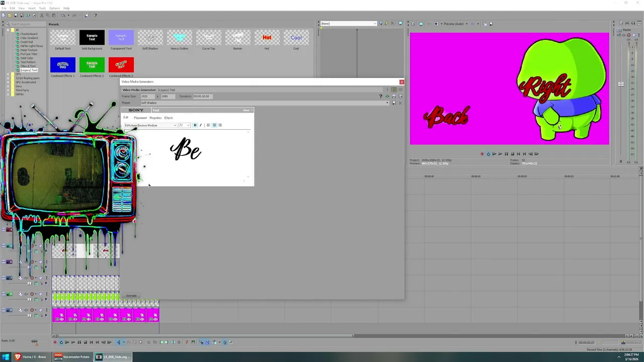Switch to Properties tab in Text generator
The width and height of the screenshot is (644, 362).
[x=155, y=118]
